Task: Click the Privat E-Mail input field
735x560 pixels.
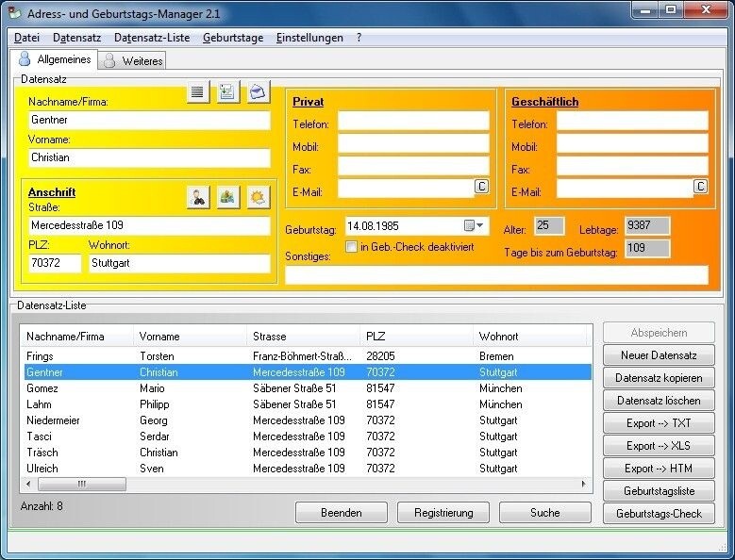Action: (407, 189)
